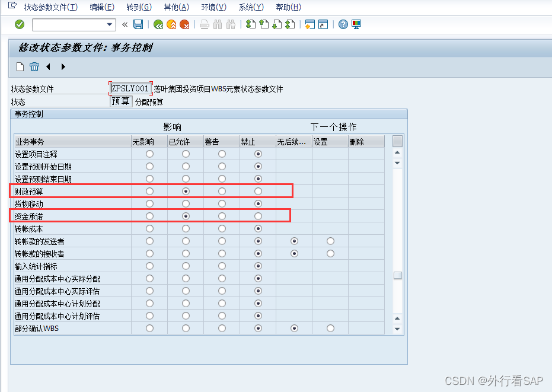Screen dimensions: 552x392
Task: Click the 删除 column header
Action: [x=366, y=142]
